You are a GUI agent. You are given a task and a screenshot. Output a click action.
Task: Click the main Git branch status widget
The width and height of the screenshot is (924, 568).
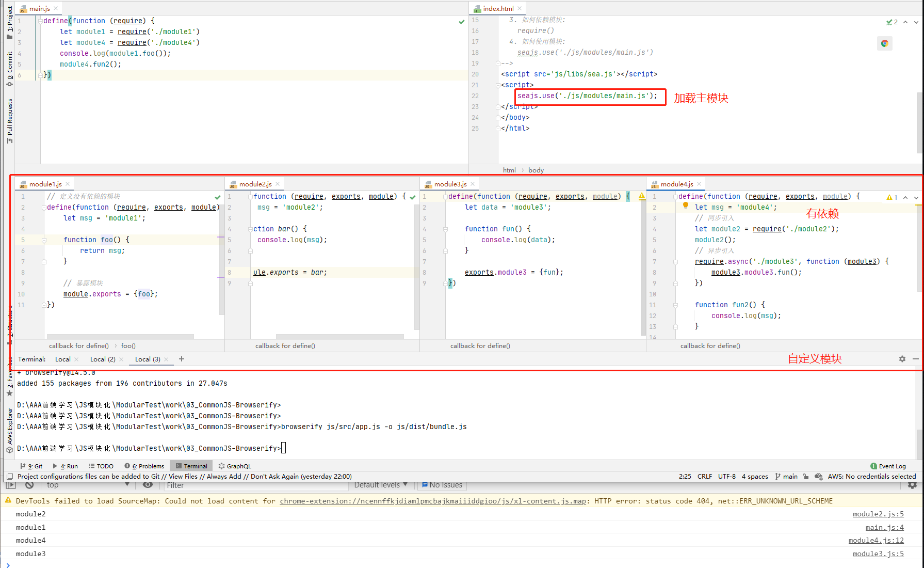pyautogui.click(x=786, y=477)
